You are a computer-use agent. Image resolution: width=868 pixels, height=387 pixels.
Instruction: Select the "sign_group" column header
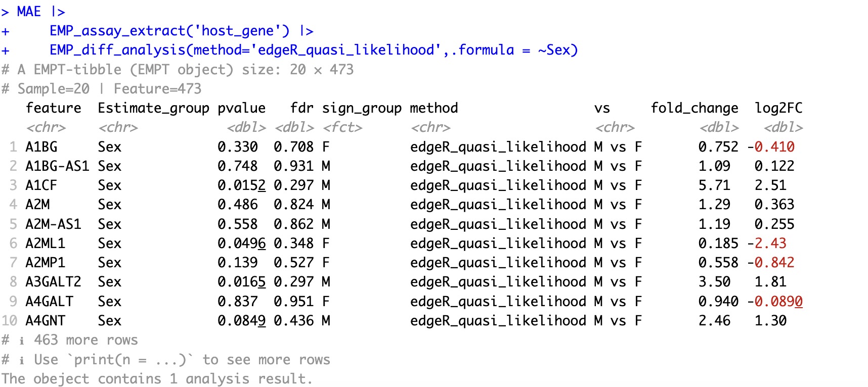click(362, 108)
